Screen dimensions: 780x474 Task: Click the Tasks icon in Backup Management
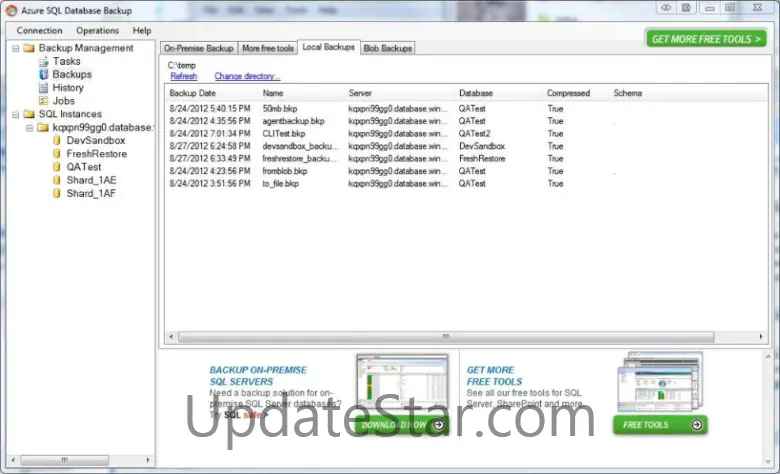click(44, 62)
